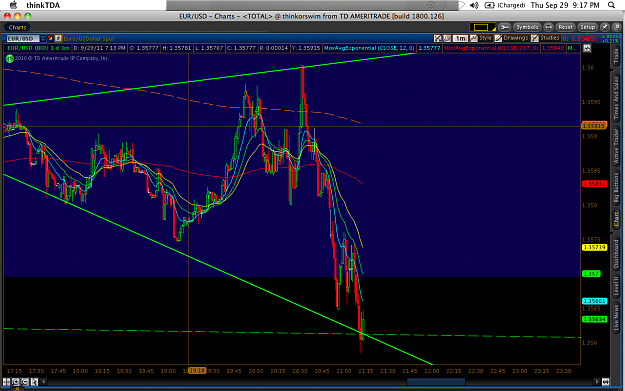Click the wrench tools button
This screenshot has height=391, width=625.
tap(504, 27)
